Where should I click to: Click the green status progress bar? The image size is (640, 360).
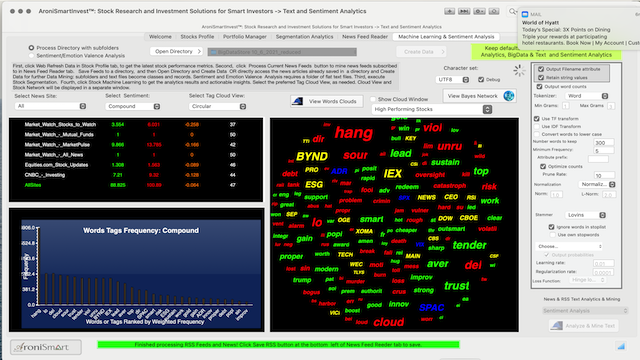[x=278, y=345]
